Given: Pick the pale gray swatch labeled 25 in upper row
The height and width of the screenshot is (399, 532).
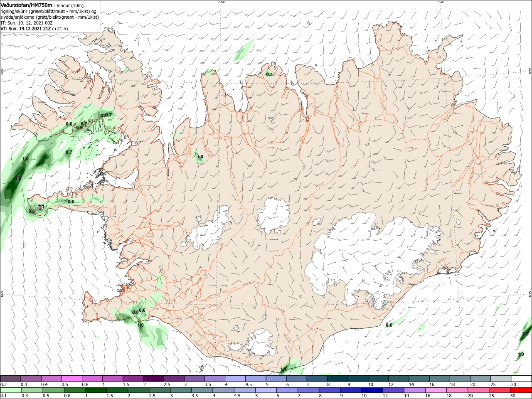Looking at the screenshot, I should click(501, 378).
